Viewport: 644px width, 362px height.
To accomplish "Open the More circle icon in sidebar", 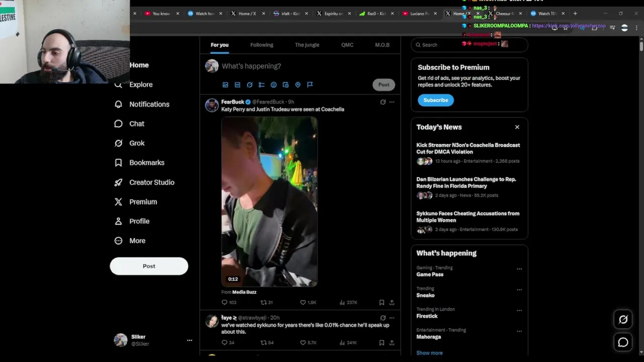I will 118,241.
